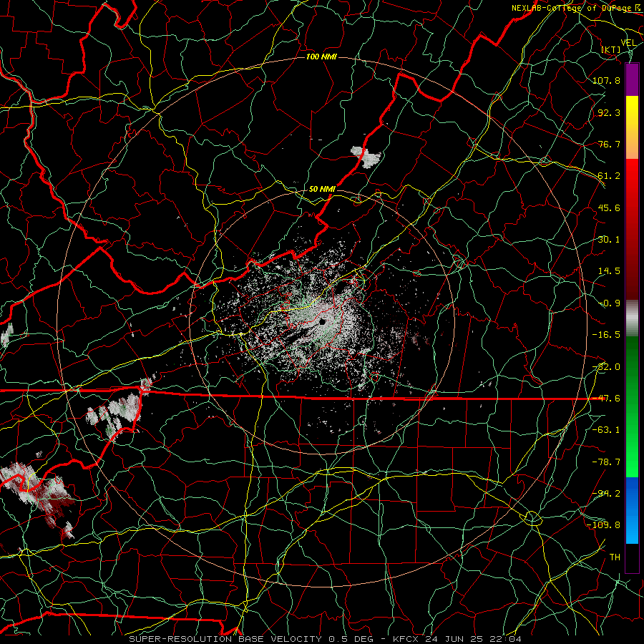Select the 92.3 scale value
The image size is (644, 644).
pos(609,112)
